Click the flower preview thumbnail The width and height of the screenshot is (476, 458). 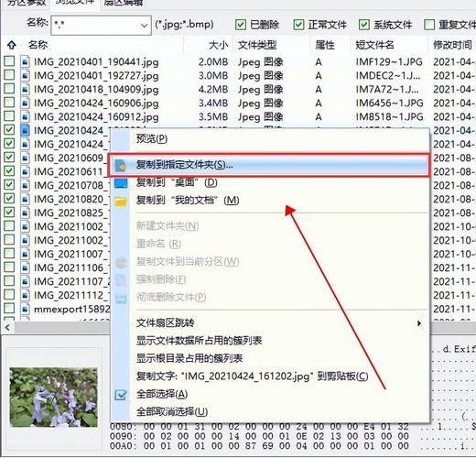54,397
